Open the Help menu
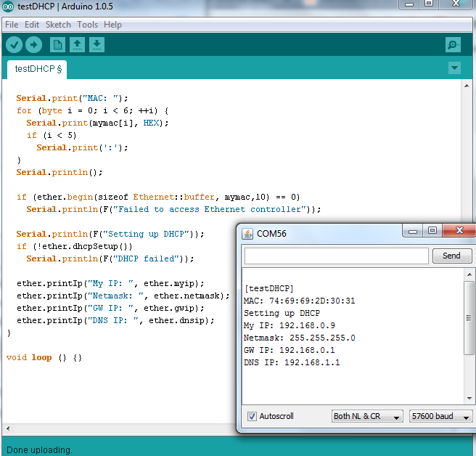476x456 pixels. pos(112,25)
